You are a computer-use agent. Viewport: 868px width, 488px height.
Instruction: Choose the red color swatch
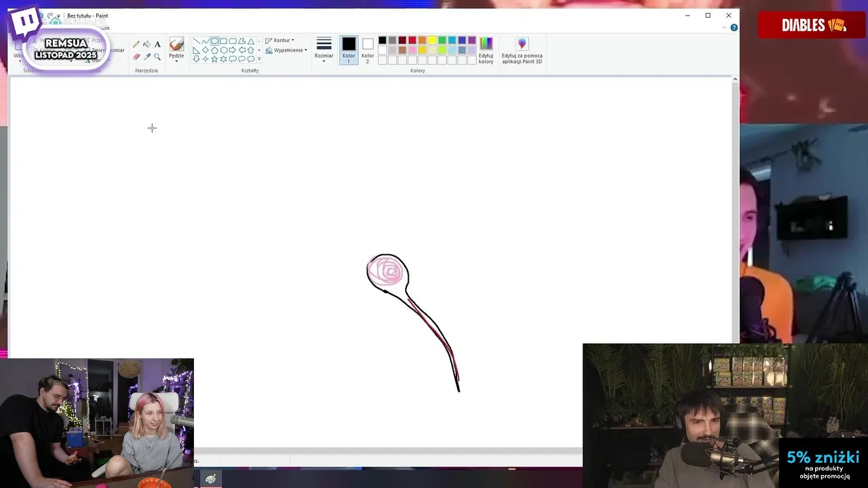pyautogui.click(x=412, y=40)
